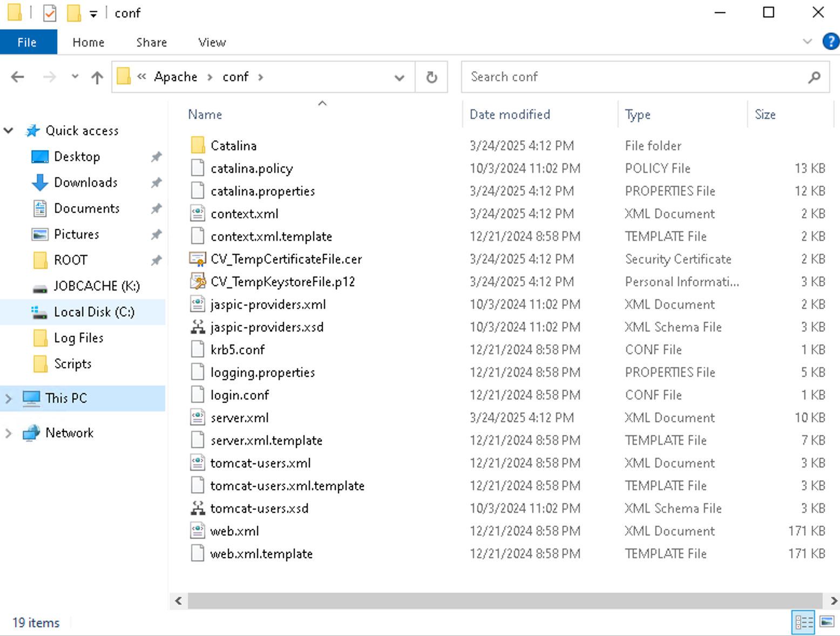Click the Apache breadcrumb in address bar
840x636 pixels.
coord(175,77)
